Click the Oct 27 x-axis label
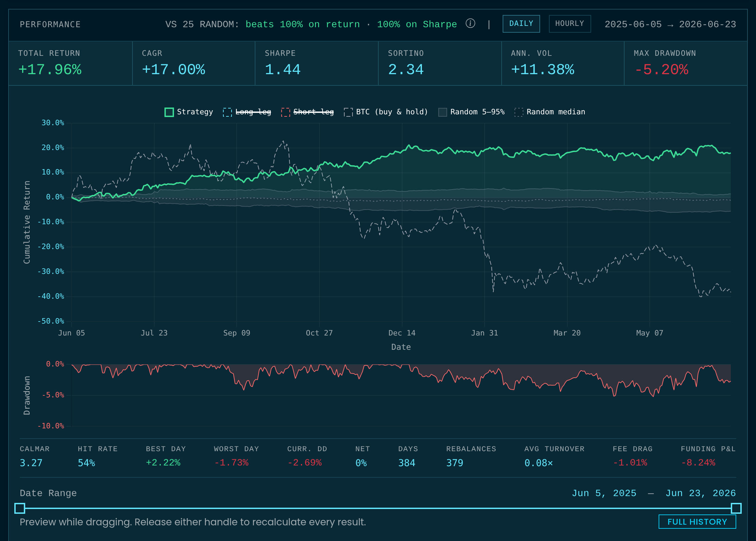 pyautogui.click(x=319, y=333)
